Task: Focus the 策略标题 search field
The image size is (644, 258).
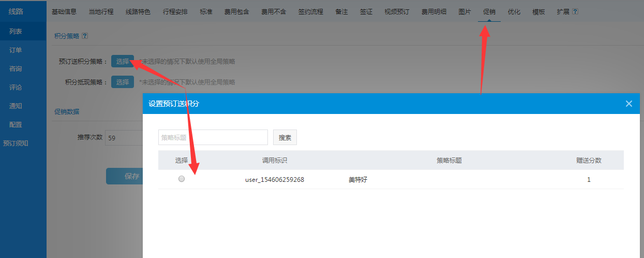Action: tap(213, 138)
